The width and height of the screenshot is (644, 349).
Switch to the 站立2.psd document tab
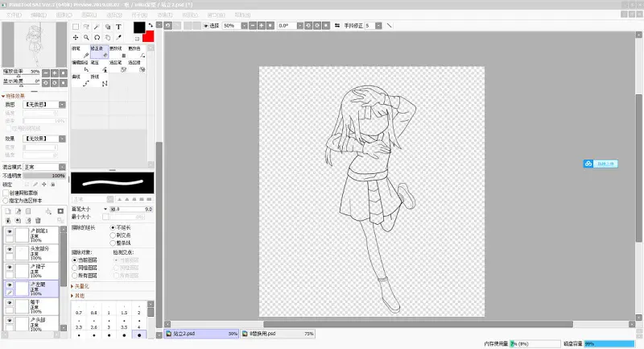click(x=202, y=334)
